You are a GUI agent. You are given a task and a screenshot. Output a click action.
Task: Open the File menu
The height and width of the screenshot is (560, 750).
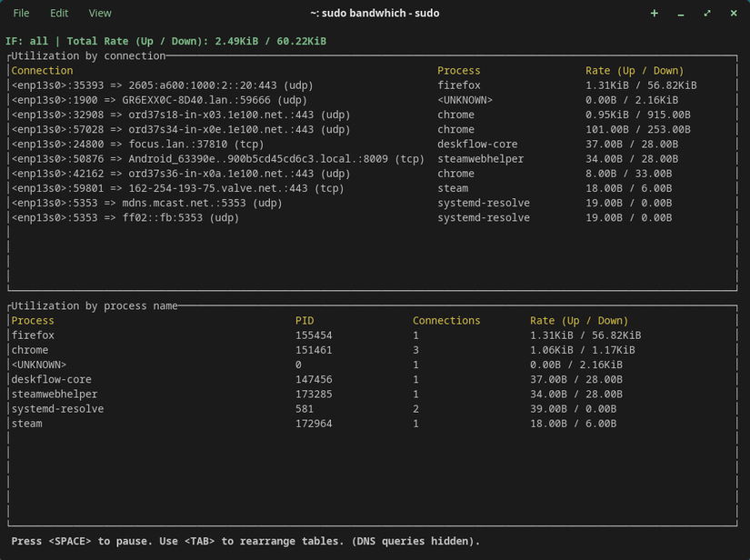21,13
